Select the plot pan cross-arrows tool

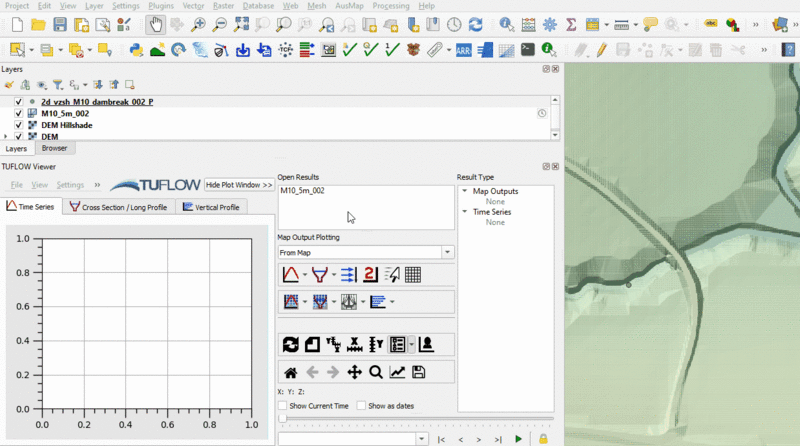tap(354, 372)
